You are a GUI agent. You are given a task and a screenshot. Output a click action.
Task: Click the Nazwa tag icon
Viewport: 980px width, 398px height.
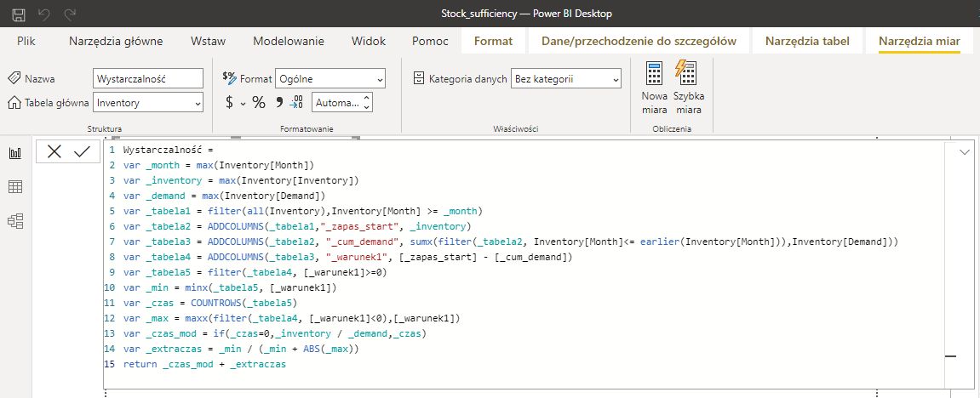[14, 78]
